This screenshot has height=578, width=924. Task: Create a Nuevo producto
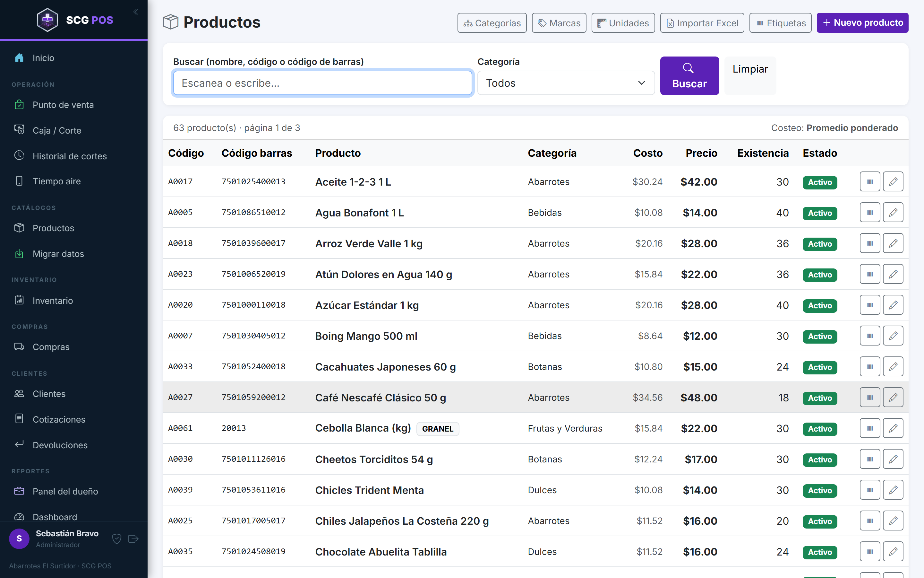coord(862,23)
